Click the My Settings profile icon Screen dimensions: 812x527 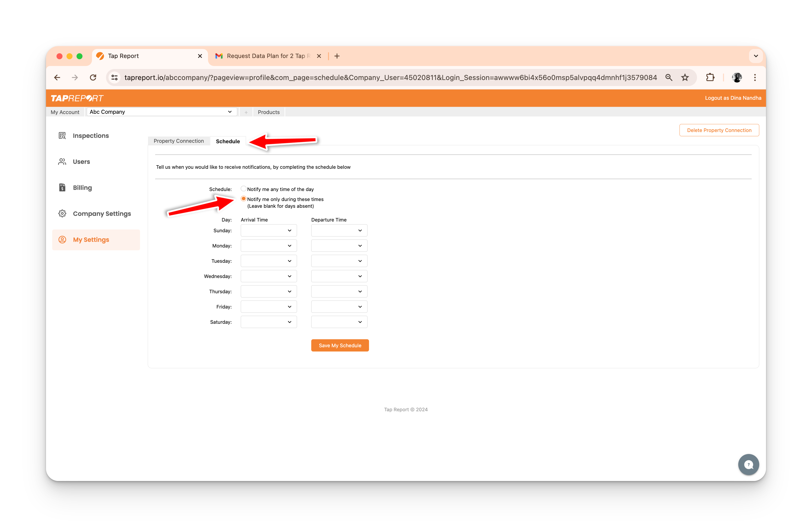(62, 239)
